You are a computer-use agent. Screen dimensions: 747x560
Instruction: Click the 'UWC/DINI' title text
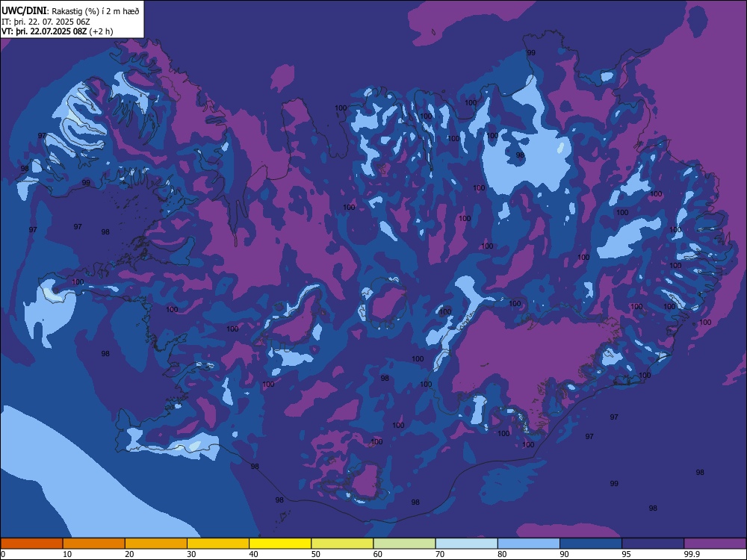click(x=25, y=11)
